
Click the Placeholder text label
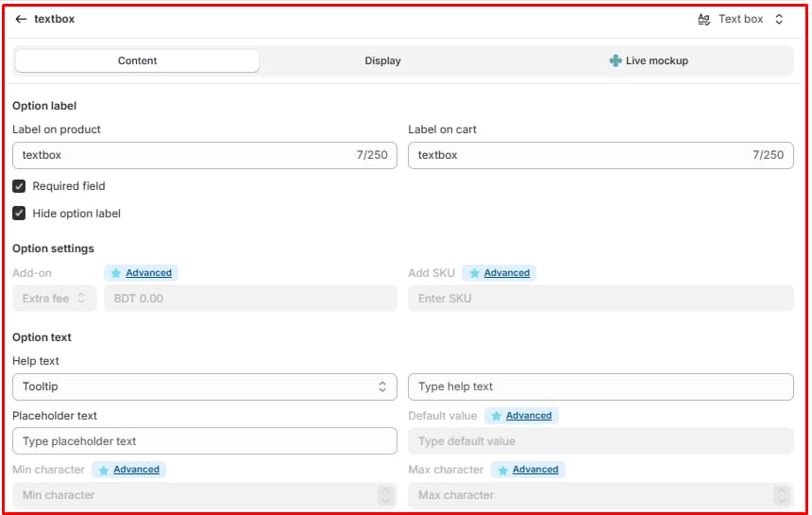point(55,416)
